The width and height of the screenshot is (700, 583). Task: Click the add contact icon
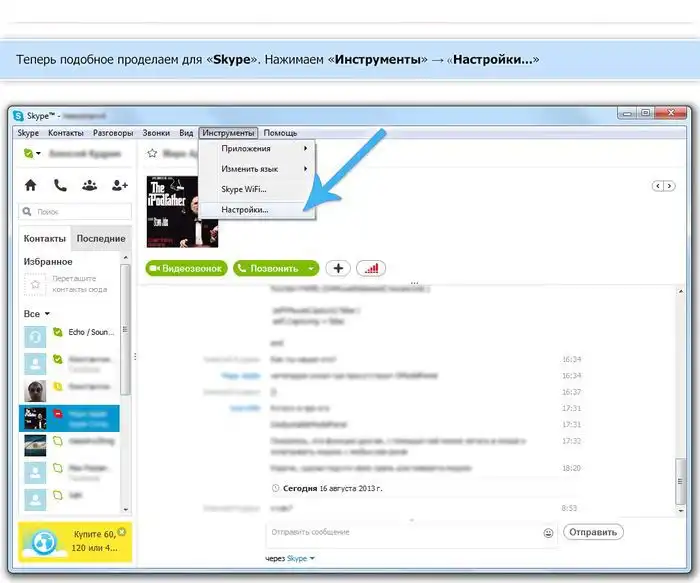click(x=120, y=185)
